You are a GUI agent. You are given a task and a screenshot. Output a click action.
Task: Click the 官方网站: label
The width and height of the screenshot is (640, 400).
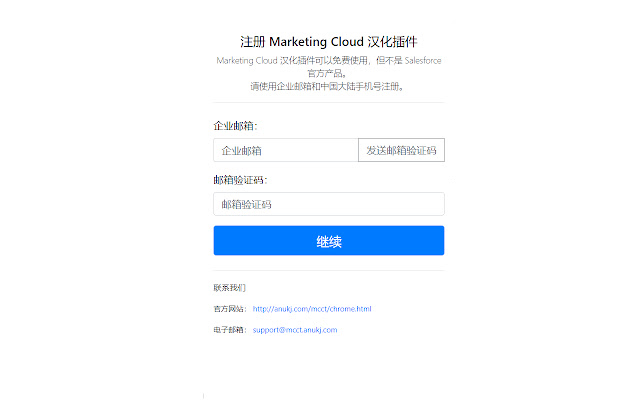[x=230, y=309]
